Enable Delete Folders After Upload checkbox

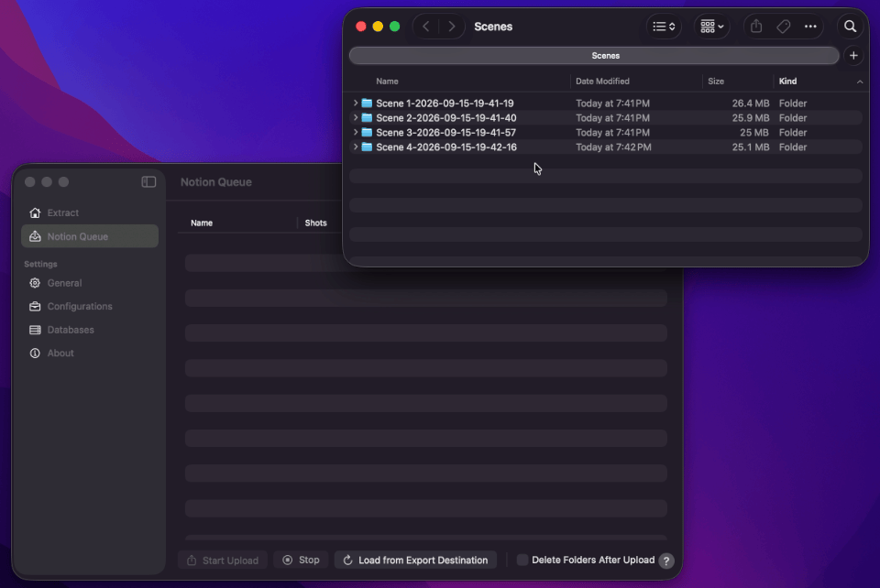click(522, 560)
